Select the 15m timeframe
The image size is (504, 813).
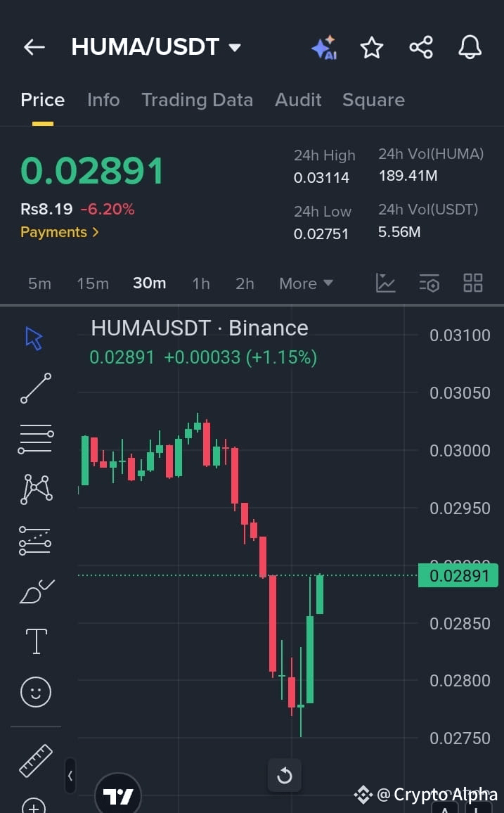(93, 283)
